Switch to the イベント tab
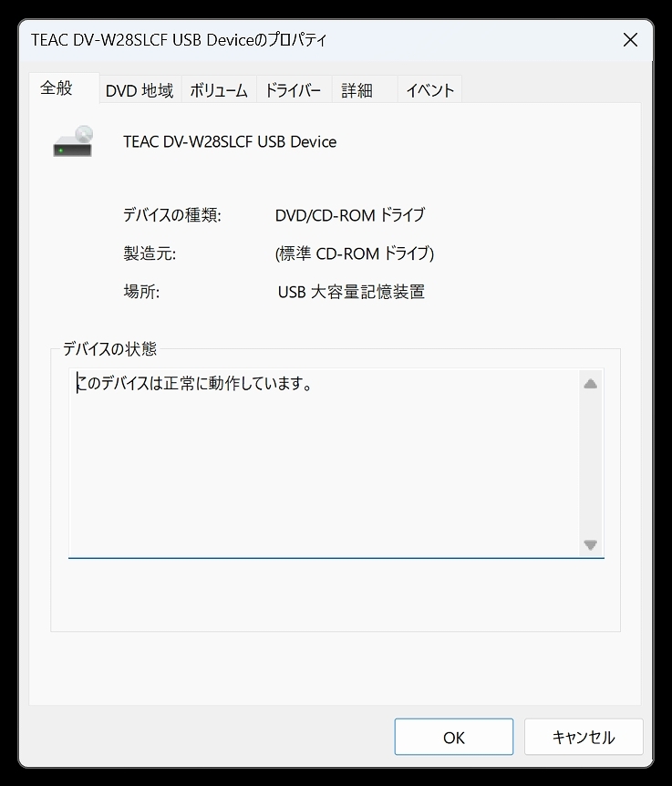Image resolution: width=672 pixels, height=786 pixels. (429, 90)
